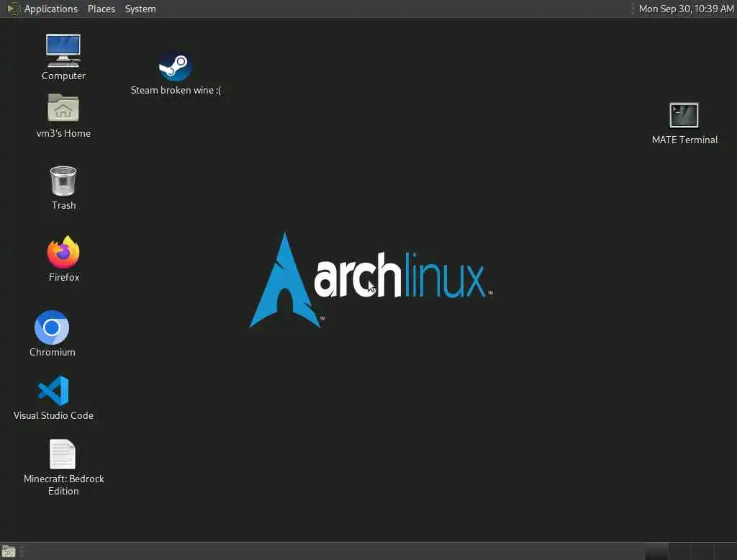The image size is (737, 560).
Task: Select the active first workspace in switcher
Action: coord(656,551)
